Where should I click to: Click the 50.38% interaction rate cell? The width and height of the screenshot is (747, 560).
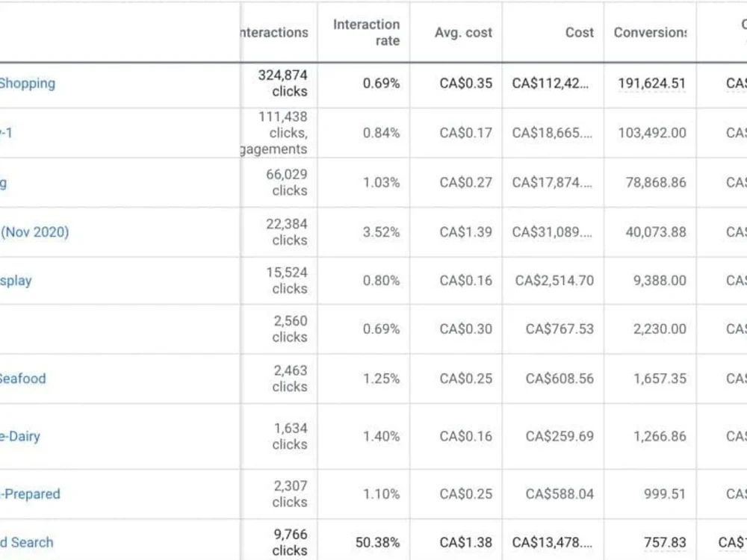pyautogui.click(x=377, y=542)
